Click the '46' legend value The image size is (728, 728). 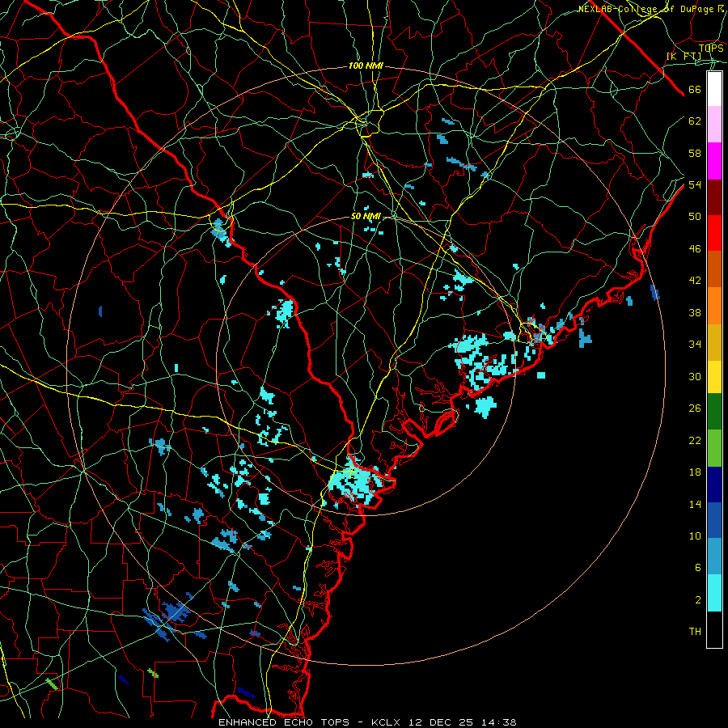(x=695, y=249)
